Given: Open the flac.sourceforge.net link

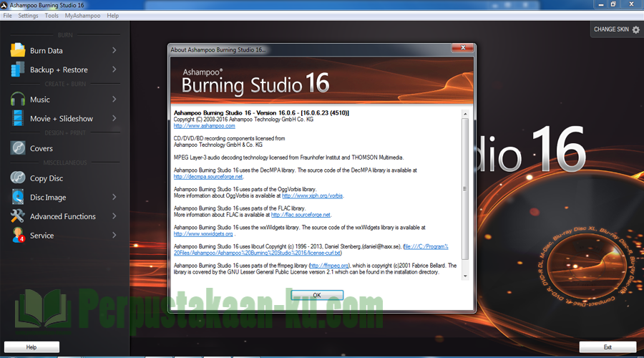Looking at the screenshot, I should [301, 215].
